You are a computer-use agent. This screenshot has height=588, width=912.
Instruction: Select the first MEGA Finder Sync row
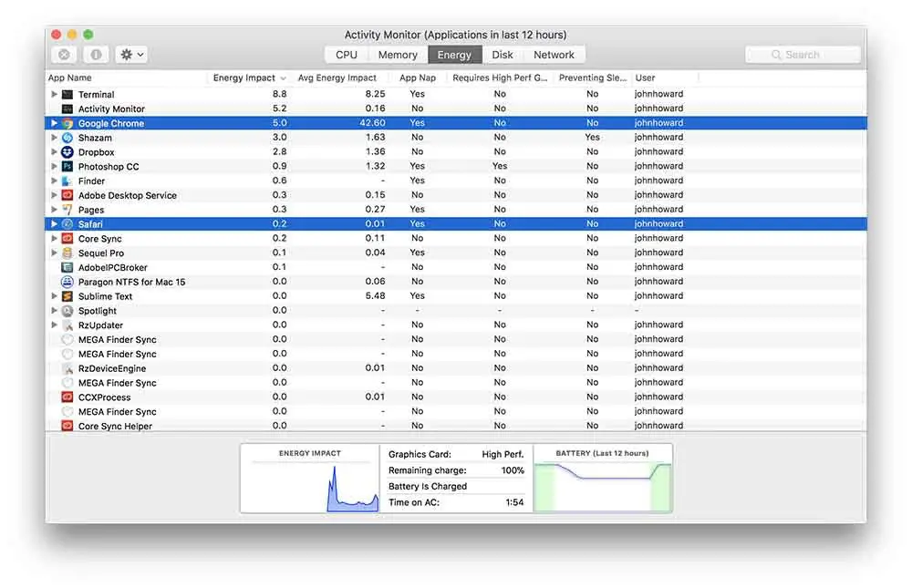click(x=456, y=340)
